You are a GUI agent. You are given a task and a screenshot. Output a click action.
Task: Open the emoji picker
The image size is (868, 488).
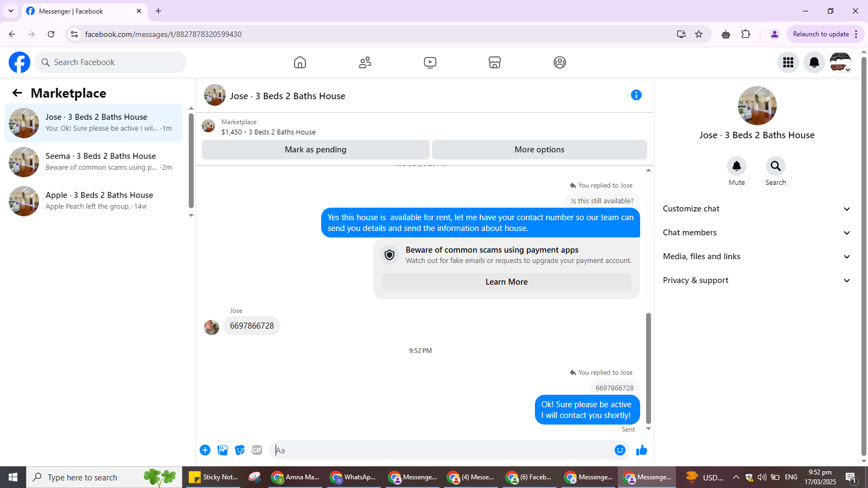click(x=620, y=450)
